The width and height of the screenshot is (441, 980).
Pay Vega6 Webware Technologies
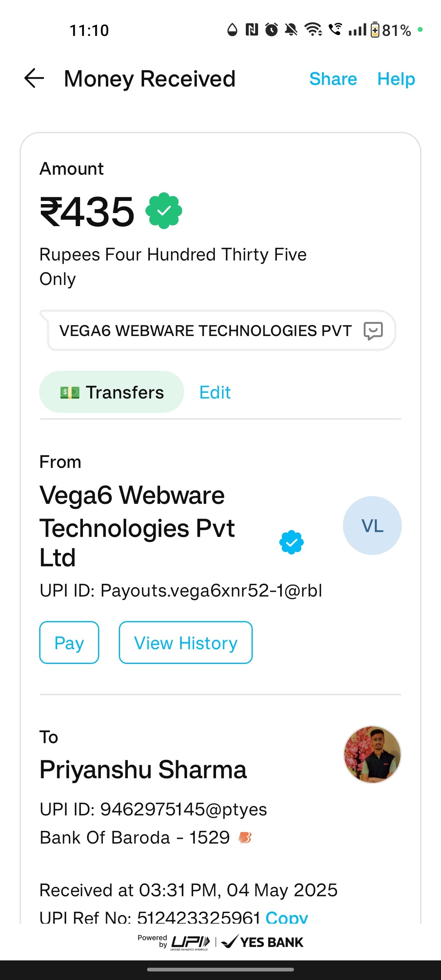(x=69, y=643)
